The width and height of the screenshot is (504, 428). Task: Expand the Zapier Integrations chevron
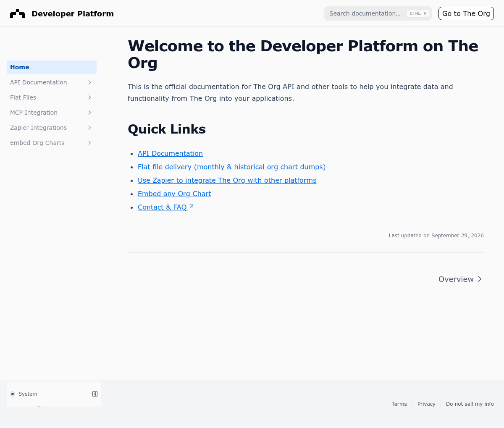(89, 128)
